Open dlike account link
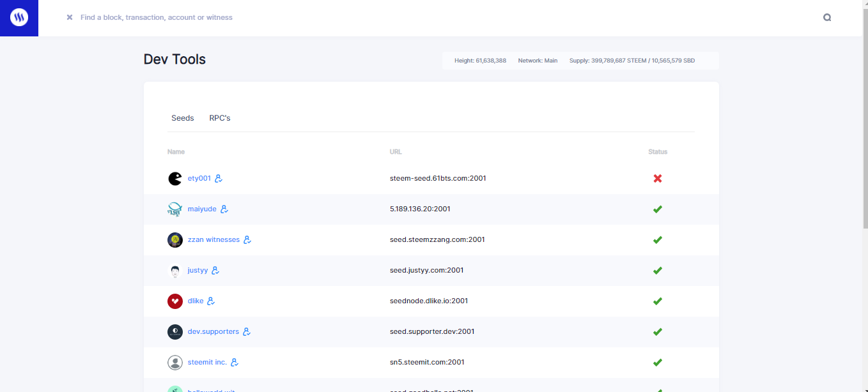The image size is (868, 392). click(196, 301)
